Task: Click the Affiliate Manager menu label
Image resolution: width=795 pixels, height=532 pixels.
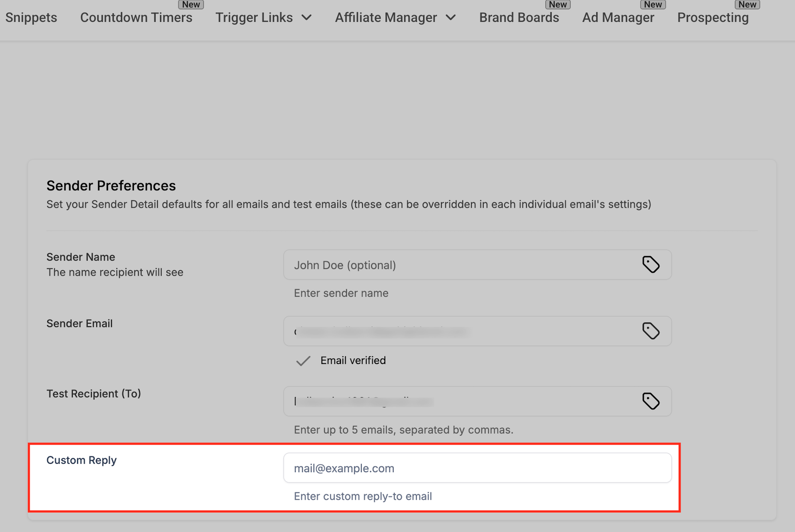Action: (x=386, y=17)
